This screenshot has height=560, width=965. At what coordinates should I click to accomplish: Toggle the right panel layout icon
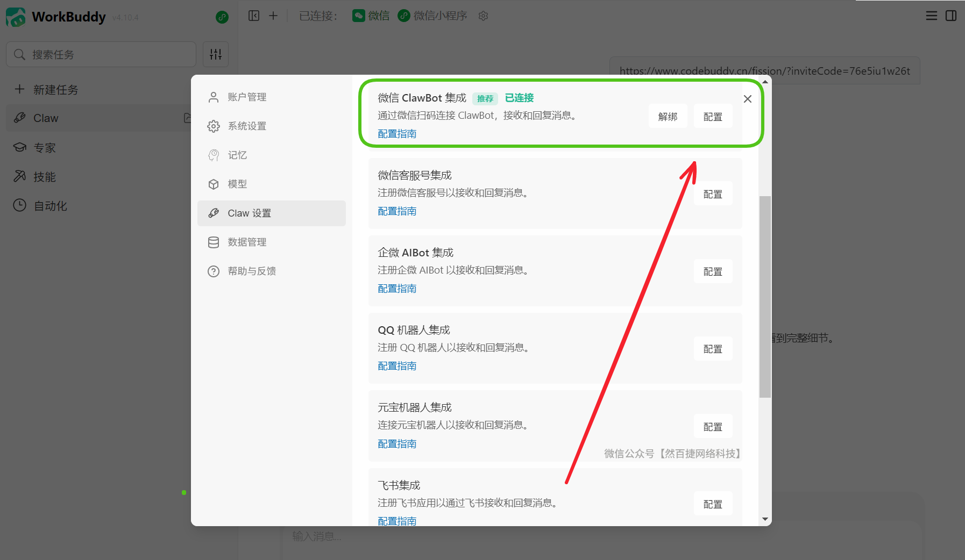[951, 16]
